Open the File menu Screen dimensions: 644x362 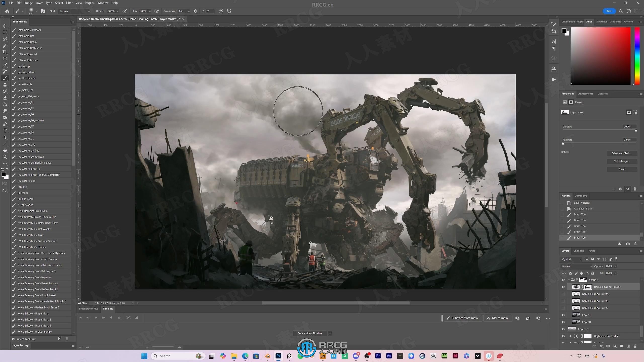(x=11, y=3)
